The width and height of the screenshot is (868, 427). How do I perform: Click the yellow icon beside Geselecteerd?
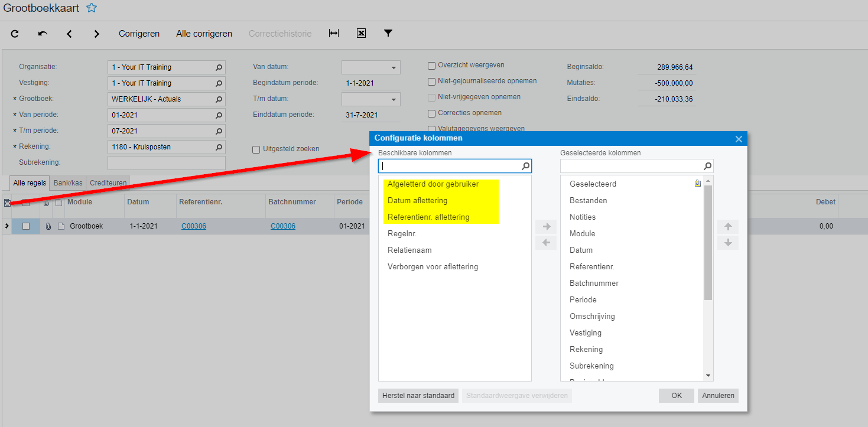(x=698, y=184)
